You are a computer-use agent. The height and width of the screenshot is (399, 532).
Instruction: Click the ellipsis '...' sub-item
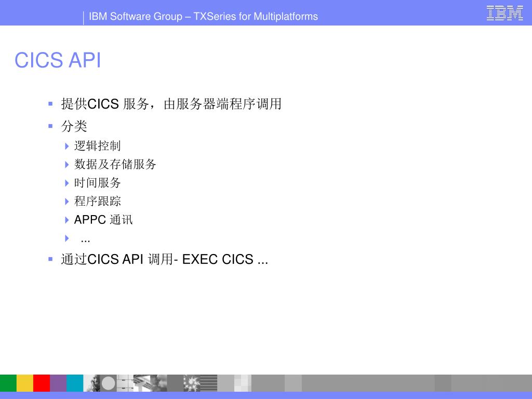point(86,240)
